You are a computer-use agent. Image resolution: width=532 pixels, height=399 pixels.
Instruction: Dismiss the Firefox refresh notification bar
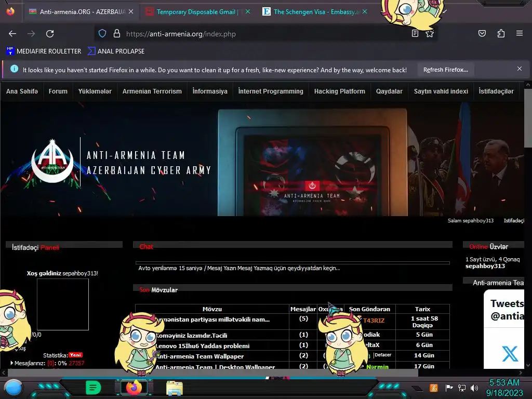[520, 69]
